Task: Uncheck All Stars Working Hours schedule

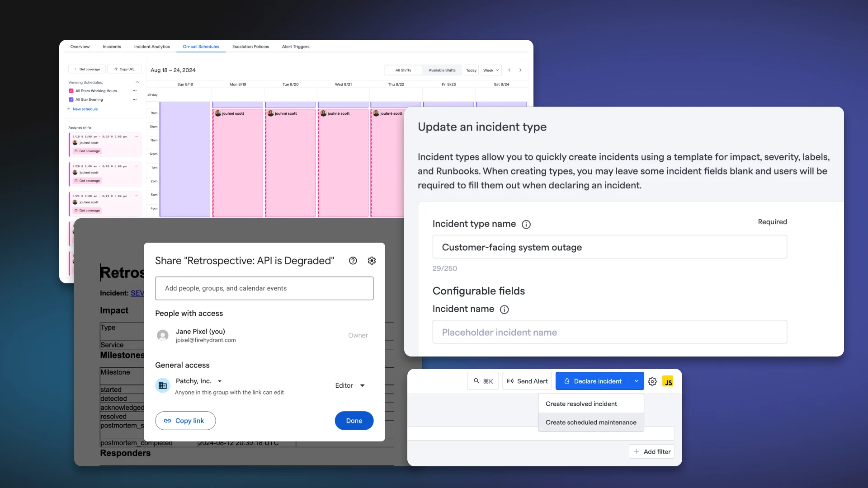Action: click(71, 91)
